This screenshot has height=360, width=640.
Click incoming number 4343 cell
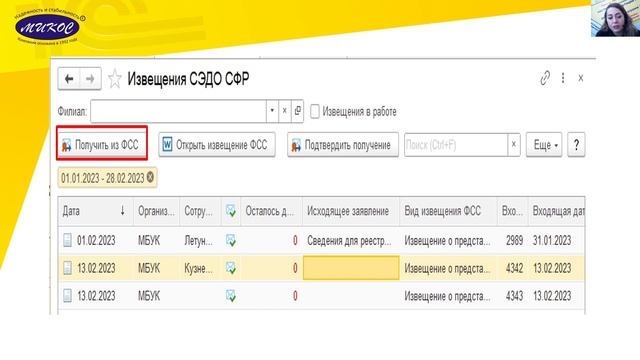point(514,296)
